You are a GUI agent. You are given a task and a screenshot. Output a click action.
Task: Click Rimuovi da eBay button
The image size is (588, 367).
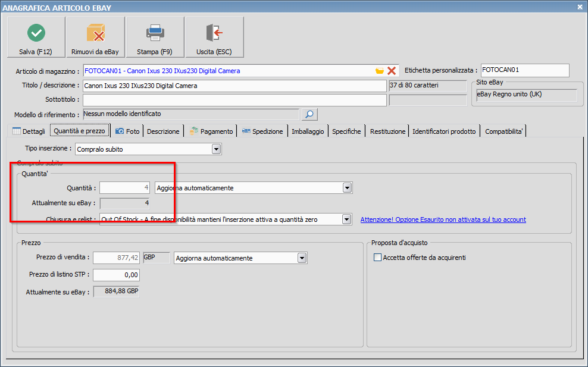[x=95, y=37]
